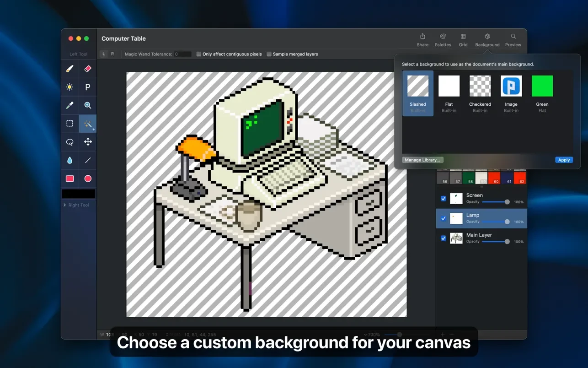588x368 pixels.
Task: Click the Share toolbar icon
Action: pyautogui.click(x=422, y=40)
